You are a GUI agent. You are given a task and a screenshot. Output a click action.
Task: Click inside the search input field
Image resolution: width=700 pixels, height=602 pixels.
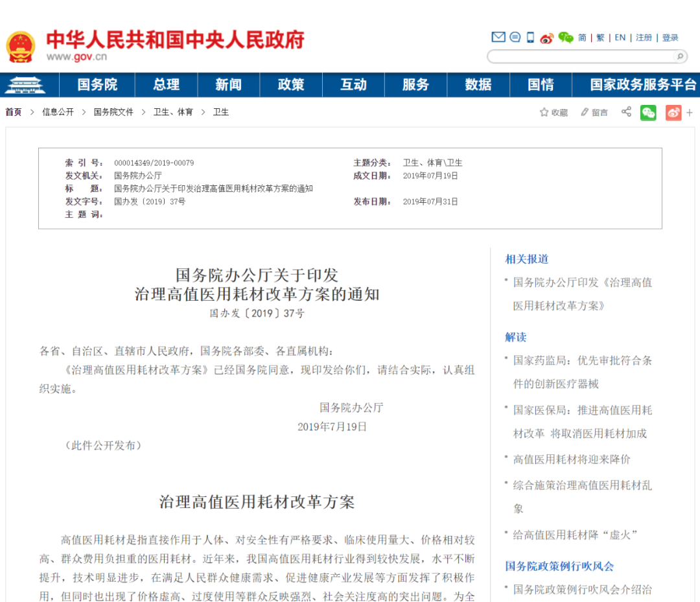coord(577,56)
